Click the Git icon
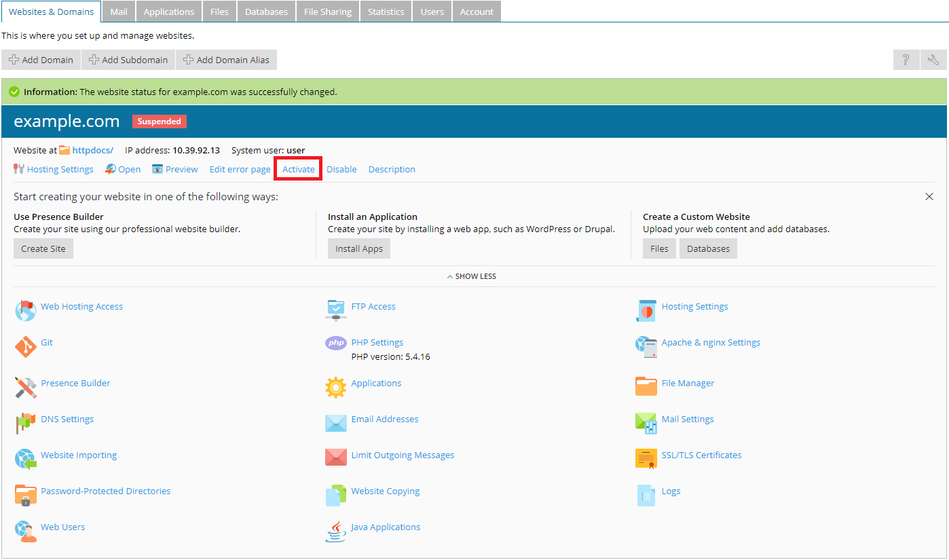This screenshot has height=560, width=949. [x=25, y=347]
